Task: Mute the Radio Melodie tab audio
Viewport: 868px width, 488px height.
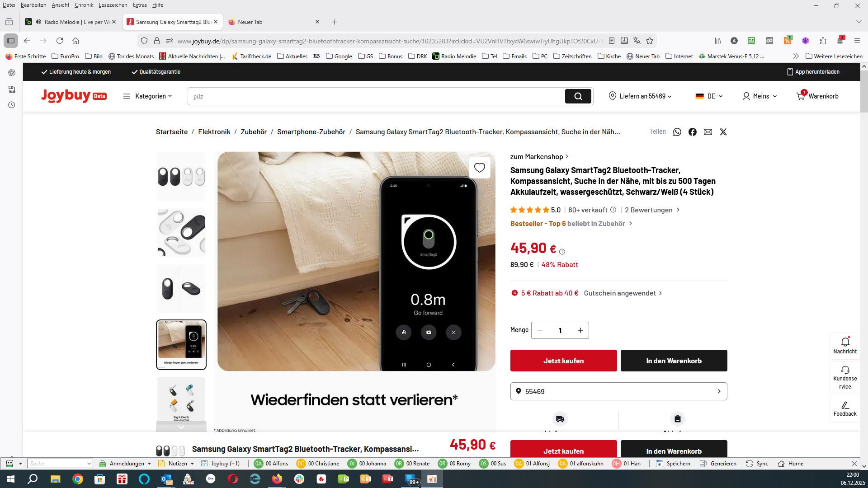Action: click(38, 22)
